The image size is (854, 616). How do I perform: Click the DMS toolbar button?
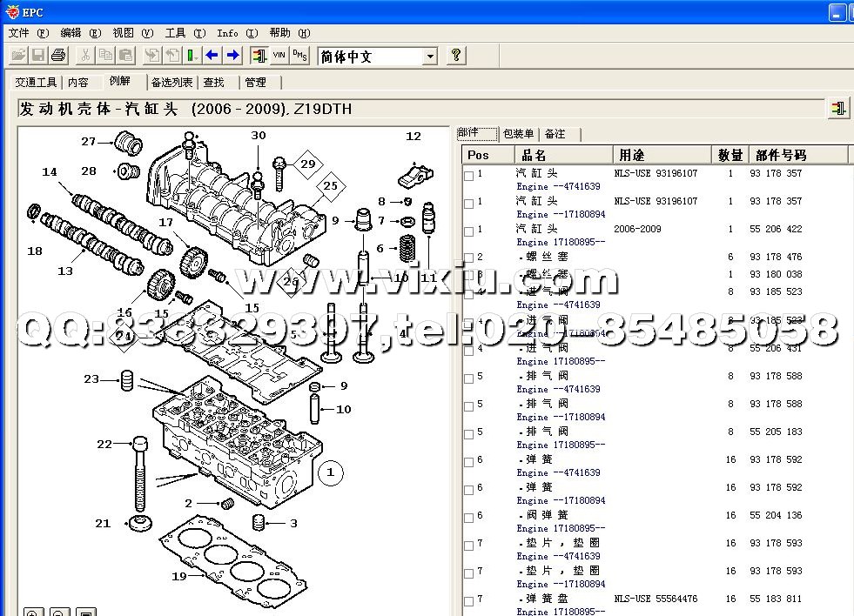click(299, 56)
